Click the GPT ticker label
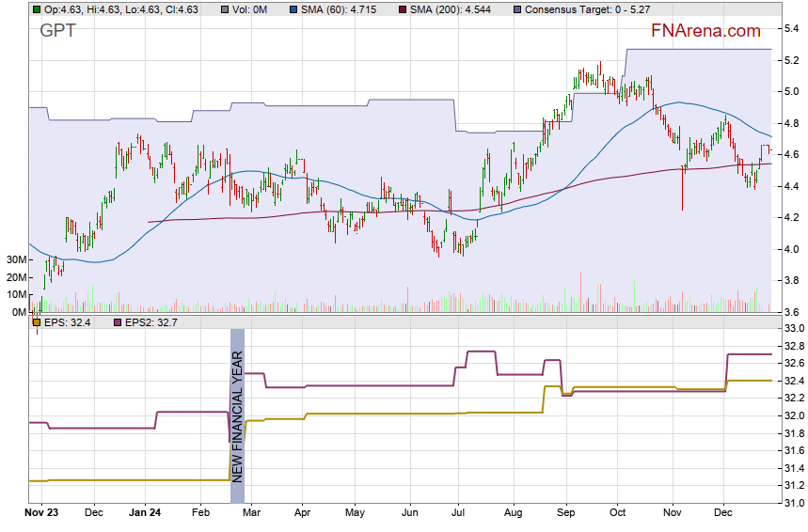The width and height of the screenshot is (808, 532). 58,31
